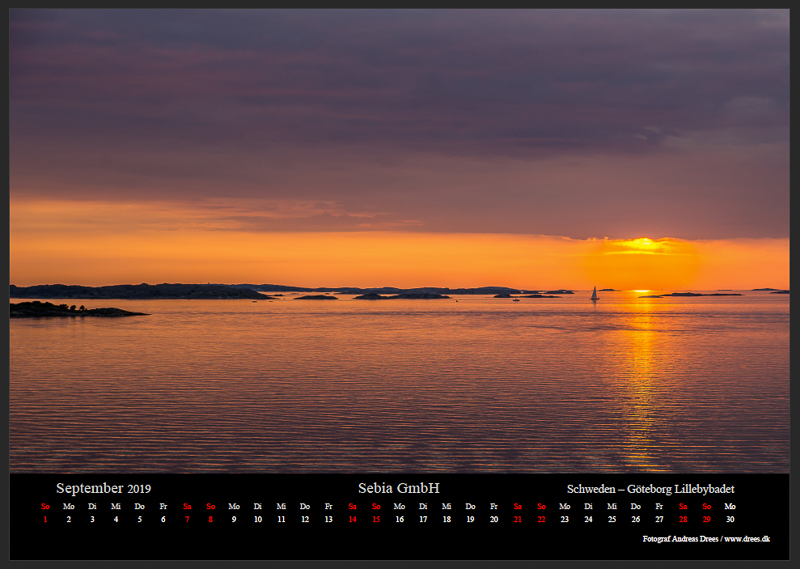Select date number 27 in the calendar
Viewport: 800px width, 569px height.
(x=659, y=519)
